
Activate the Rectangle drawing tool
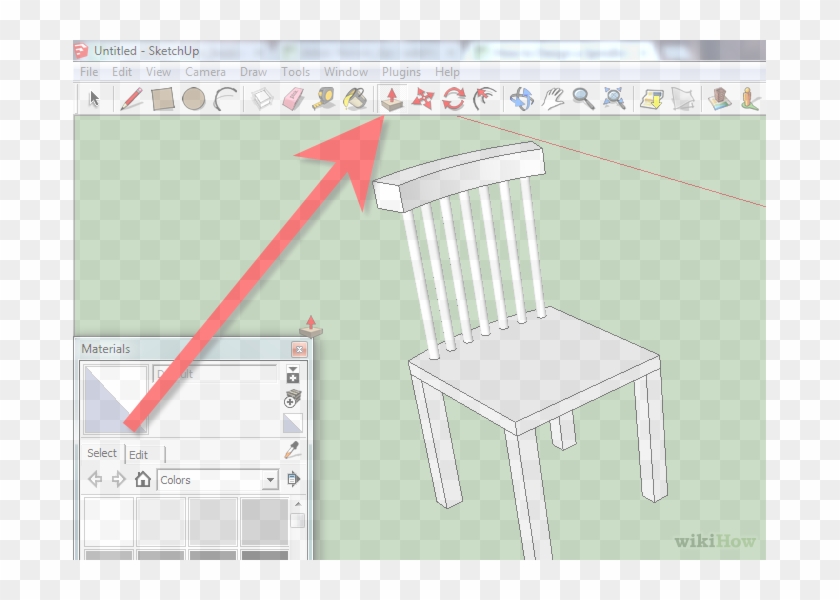click(162, 100)
